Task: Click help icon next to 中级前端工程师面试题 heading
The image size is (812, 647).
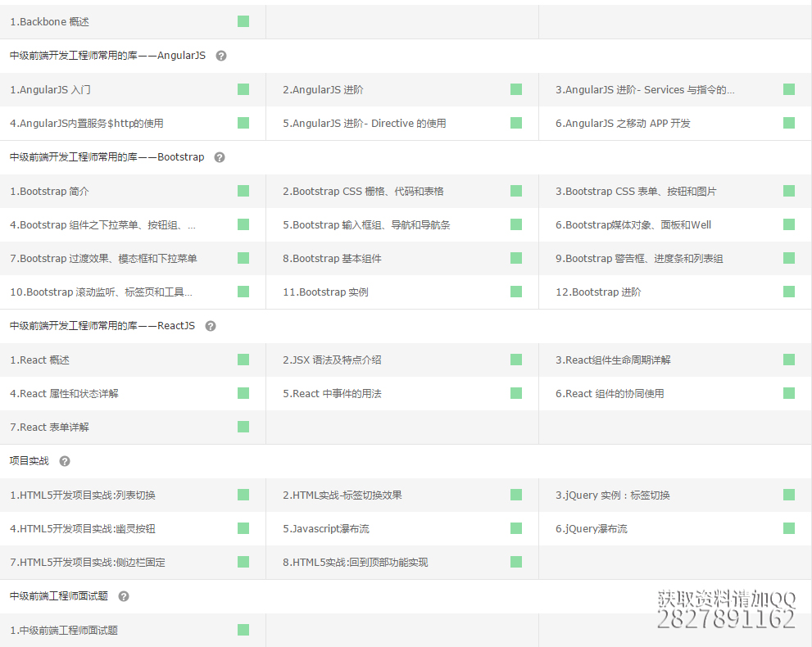Action: click(123, 596)
